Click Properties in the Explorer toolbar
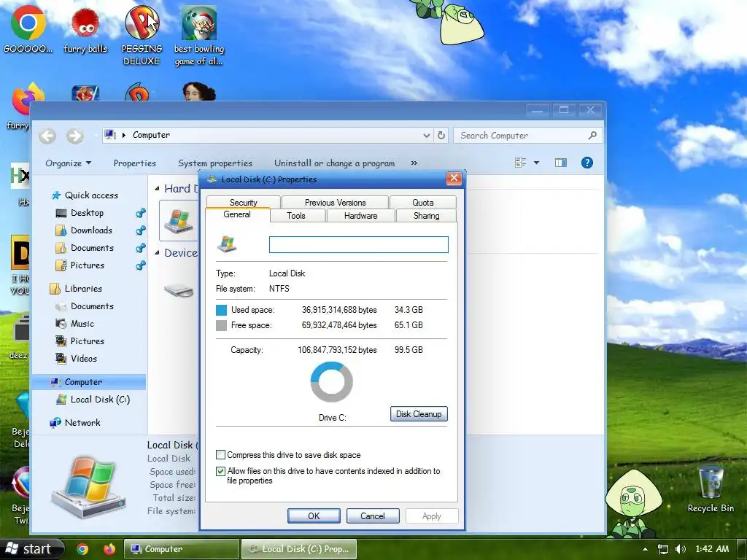Screen dimensions: 747x560 (x=135, y=163)
